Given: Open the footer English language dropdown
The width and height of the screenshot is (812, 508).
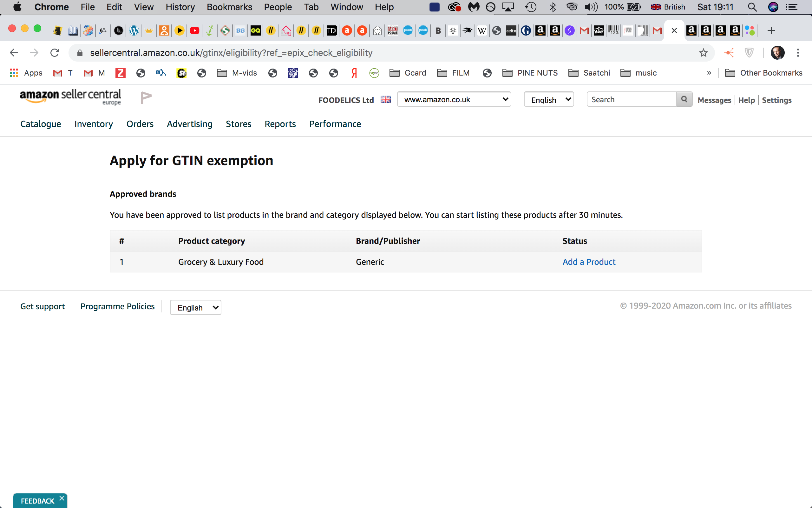Looking at the screenshot, I should point(196,307).
